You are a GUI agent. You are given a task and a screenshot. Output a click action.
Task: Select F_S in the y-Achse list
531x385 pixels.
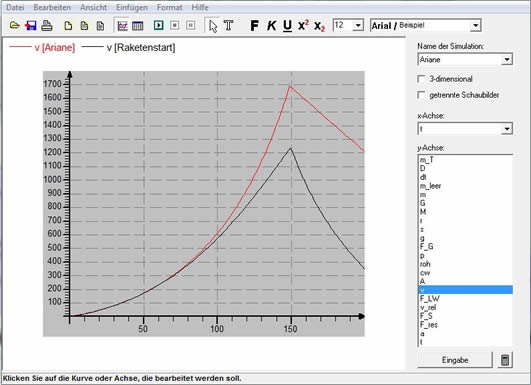tap(465, 316)
